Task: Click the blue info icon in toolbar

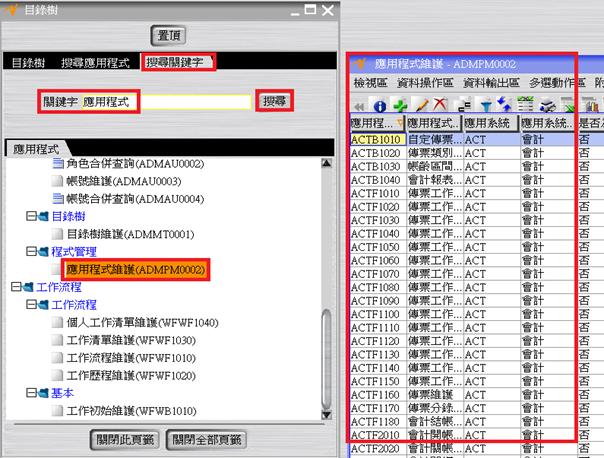Action: tap(380, 104)
